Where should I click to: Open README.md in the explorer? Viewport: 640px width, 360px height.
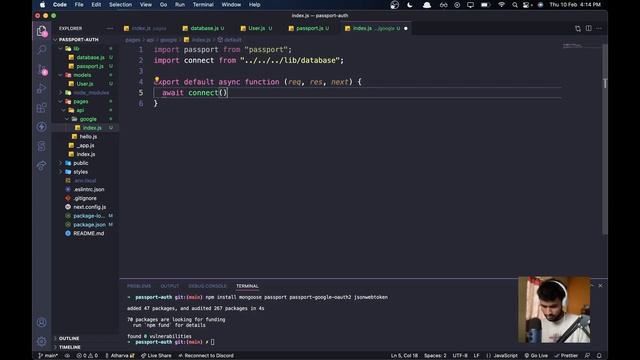pos(88,233)
